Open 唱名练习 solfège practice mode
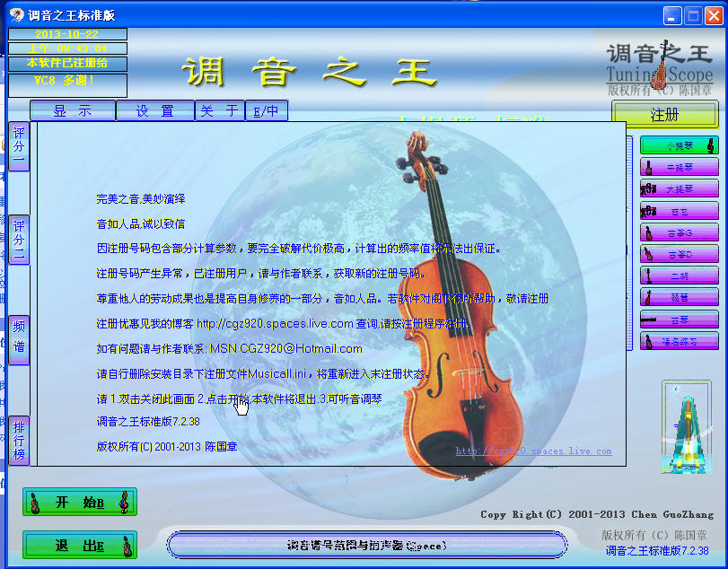Image resolution: width=728 pixels, height=569 pixels. 680,341
